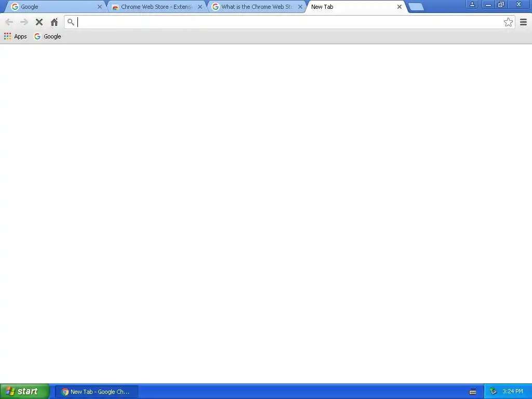Open the Chrome user profile button
532x399 pixels.
coord(472,4)
